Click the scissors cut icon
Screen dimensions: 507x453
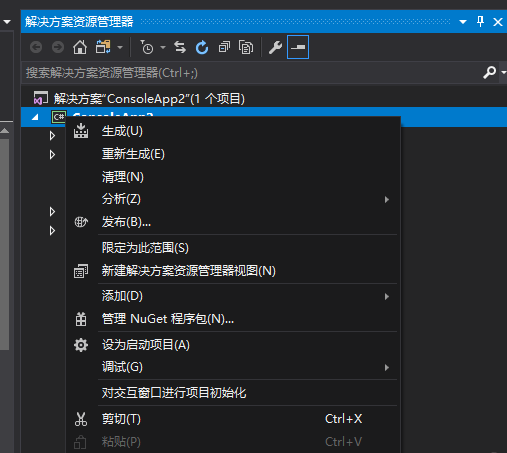(x=81, y=419)
